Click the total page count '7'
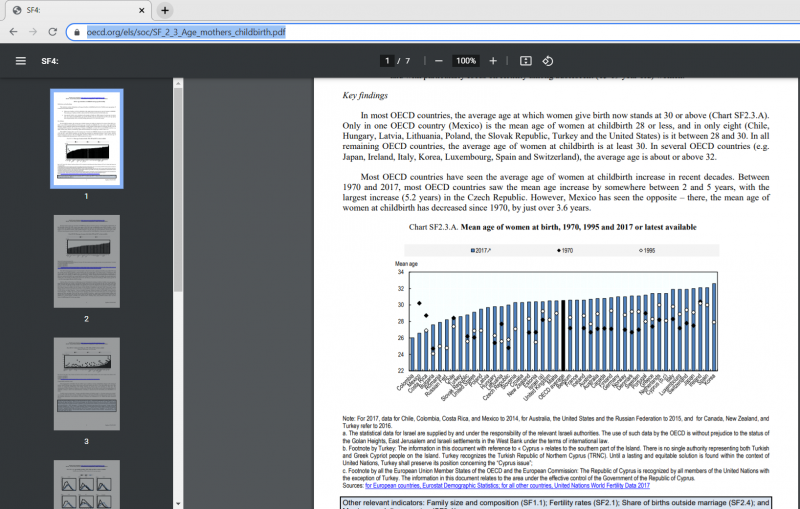The width and height of the screenshot is (800, 509). pyautogui.click(x=408, y=61)
